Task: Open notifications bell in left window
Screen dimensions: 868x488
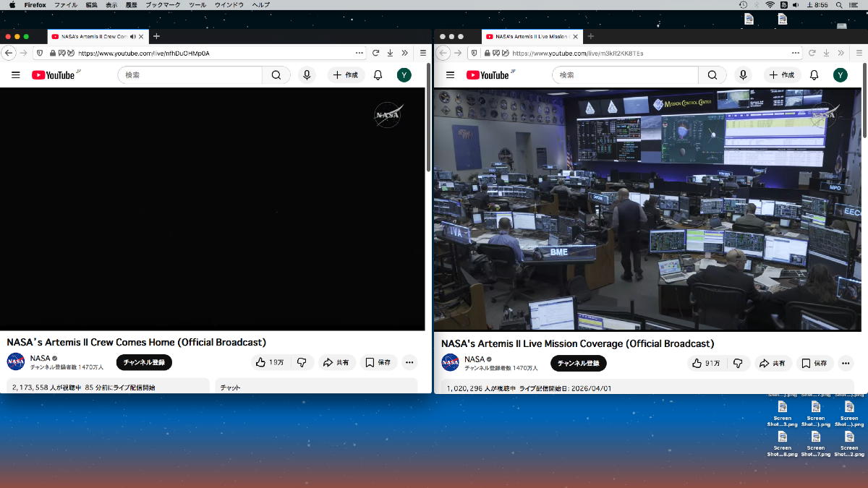Action: 378,75
